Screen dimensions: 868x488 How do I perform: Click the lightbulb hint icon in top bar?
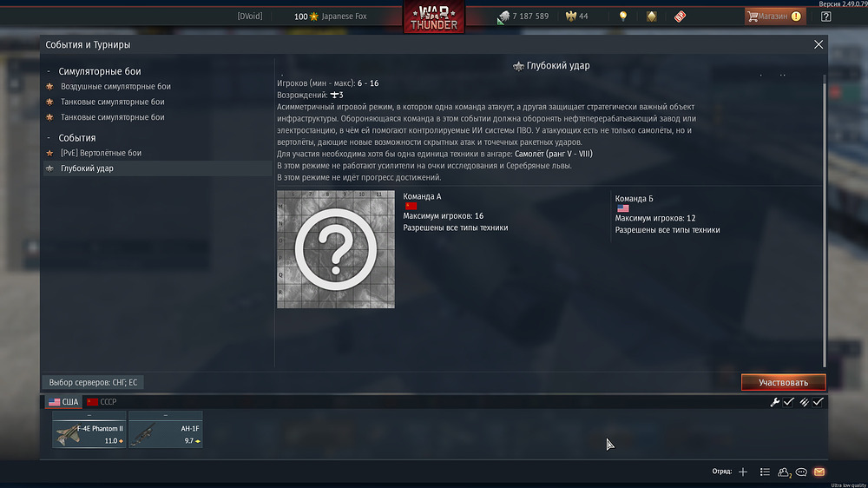pos(623,16)
